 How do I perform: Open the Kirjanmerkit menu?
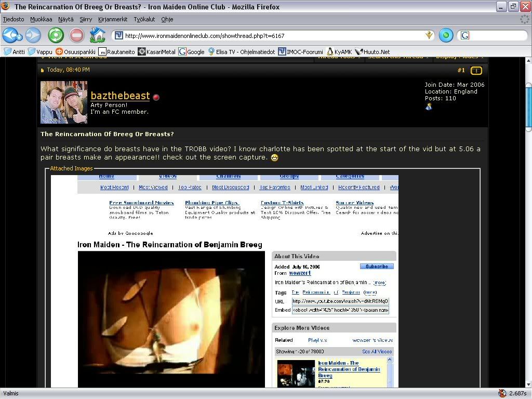coord(113,19)
